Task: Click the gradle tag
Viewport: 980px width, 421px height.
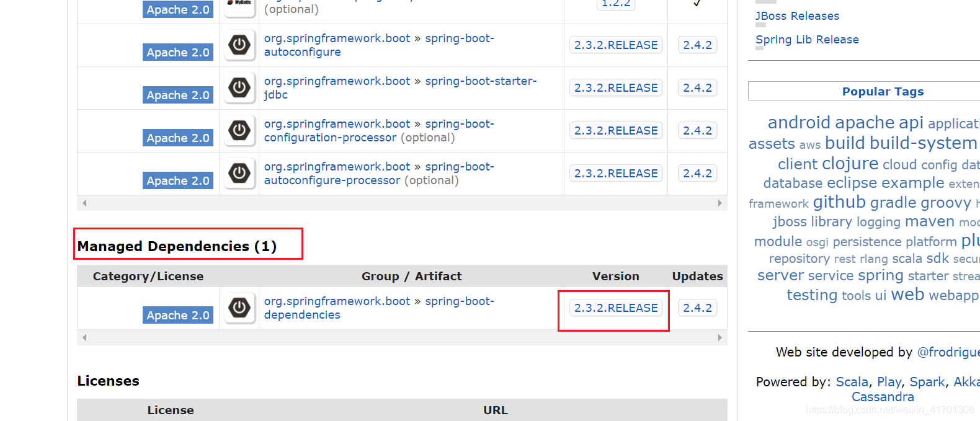Action: [x=893, y=203]
